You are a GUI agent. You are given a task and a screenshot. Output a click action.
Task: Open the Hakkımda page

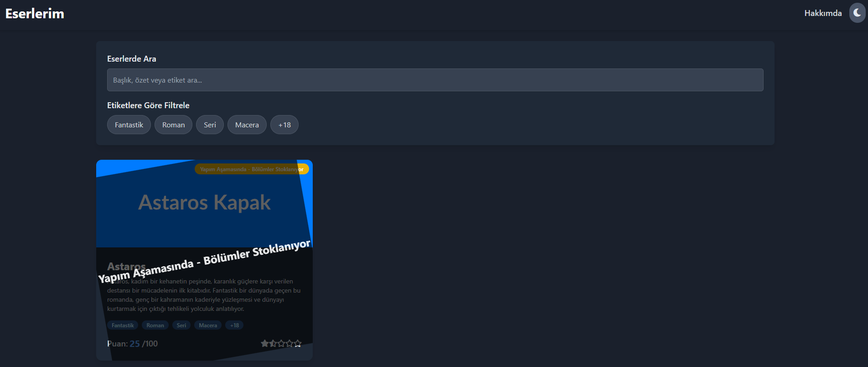click(822, 13)
